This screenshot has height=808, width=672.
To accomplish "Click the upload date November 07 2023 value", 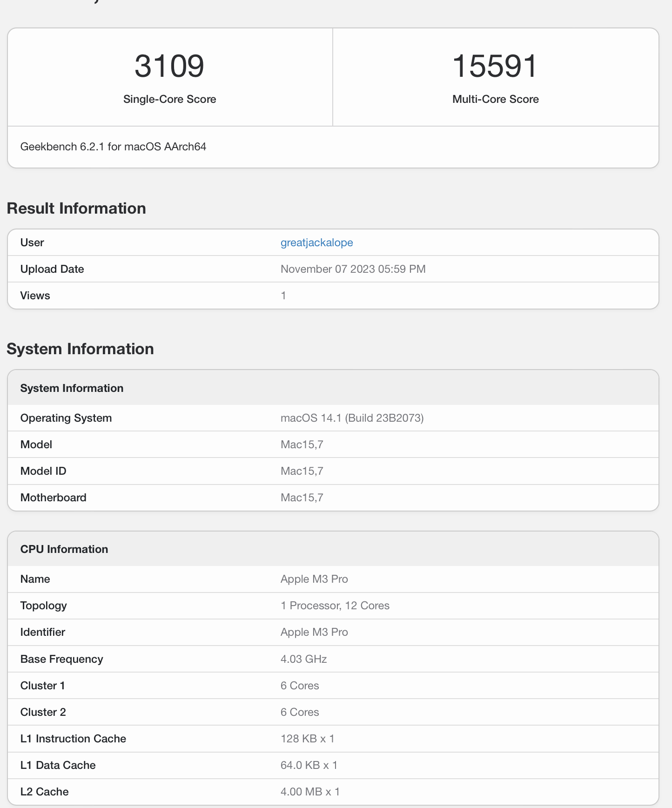I will 353,269.
